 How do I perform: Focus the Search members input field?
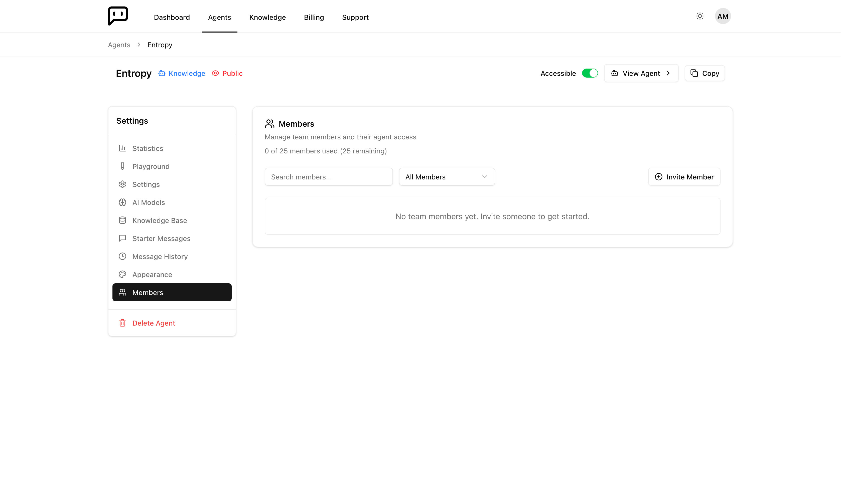click(329, 177)
